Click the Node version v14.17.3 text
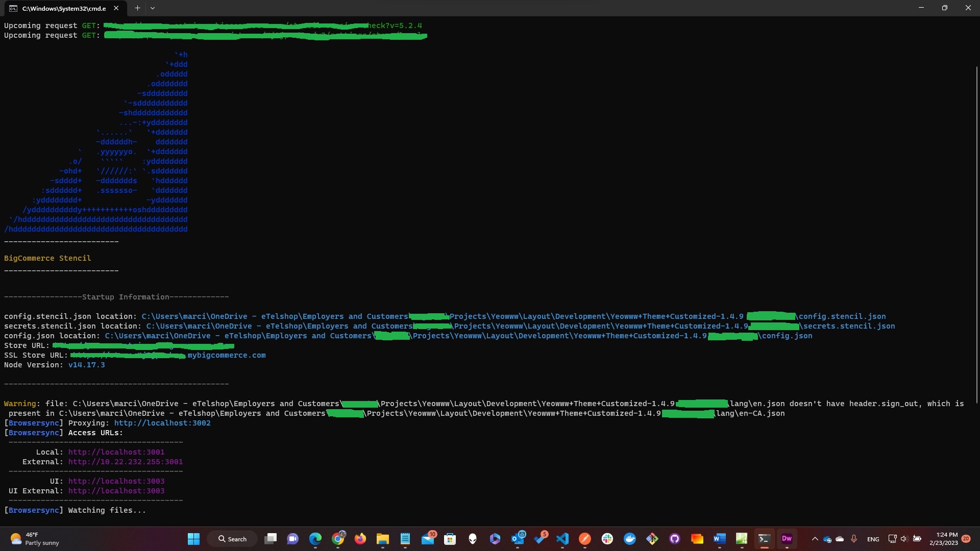This screenshot has width=980, height=551. click(87, 365)
